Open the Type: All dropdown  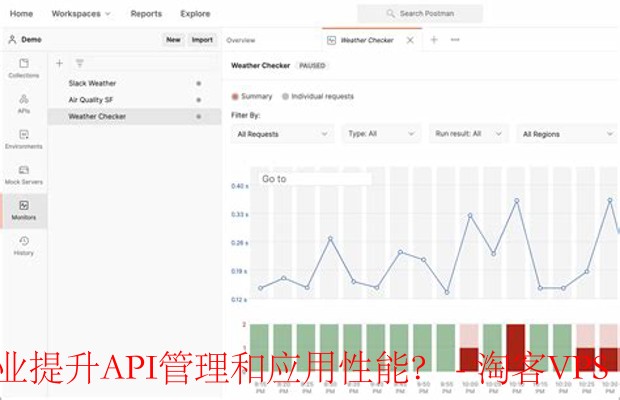pos(381,134)
